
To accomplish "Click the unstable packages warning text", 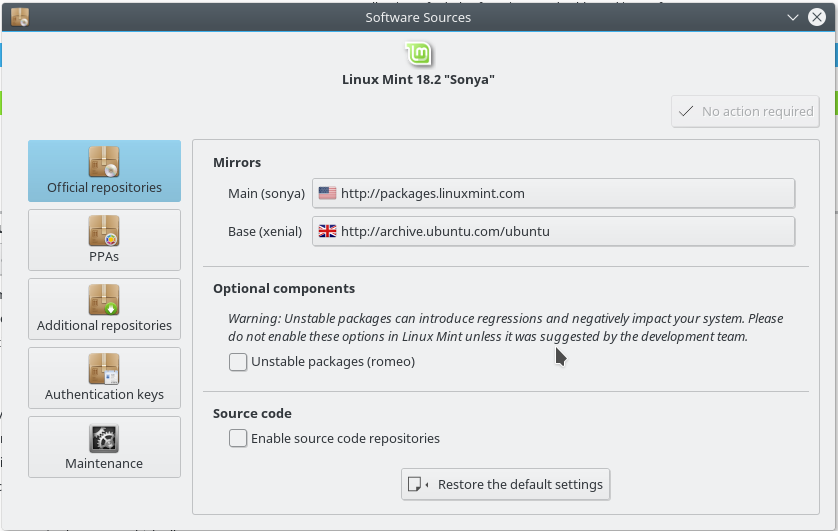I will click(506, 327).
